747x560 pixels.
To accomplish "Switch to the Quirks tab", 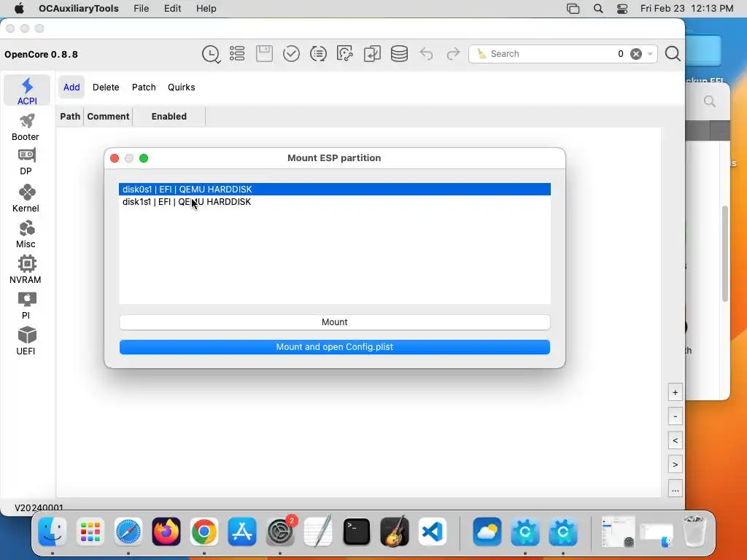I will click(x=182, y=87).
